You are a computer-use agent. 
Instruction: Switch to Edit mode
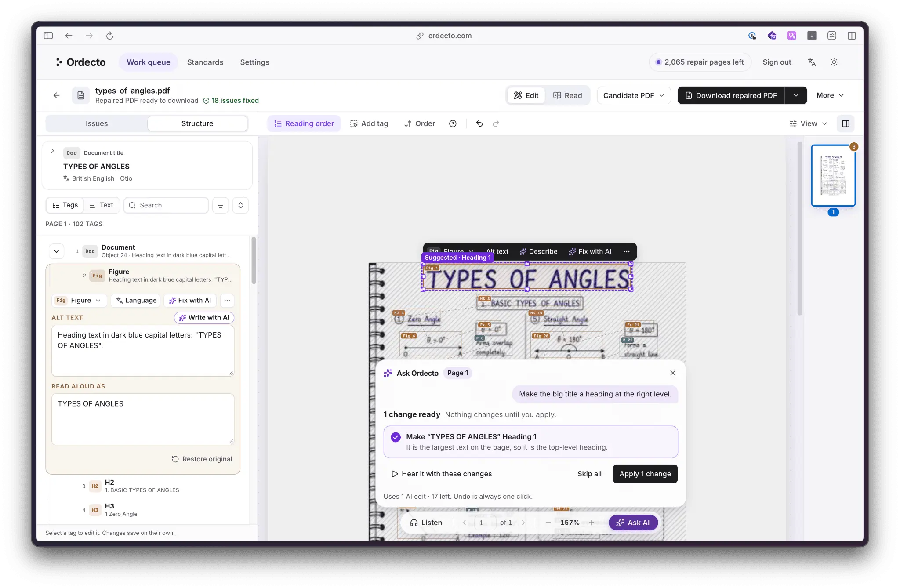526,95
